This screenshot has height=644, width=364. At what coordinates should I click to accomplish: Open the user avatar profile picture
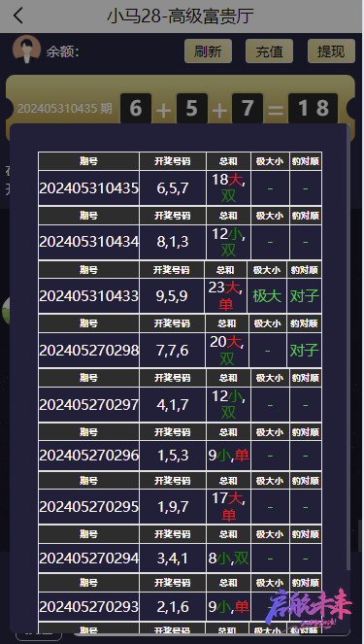click(x=26, y=50)
